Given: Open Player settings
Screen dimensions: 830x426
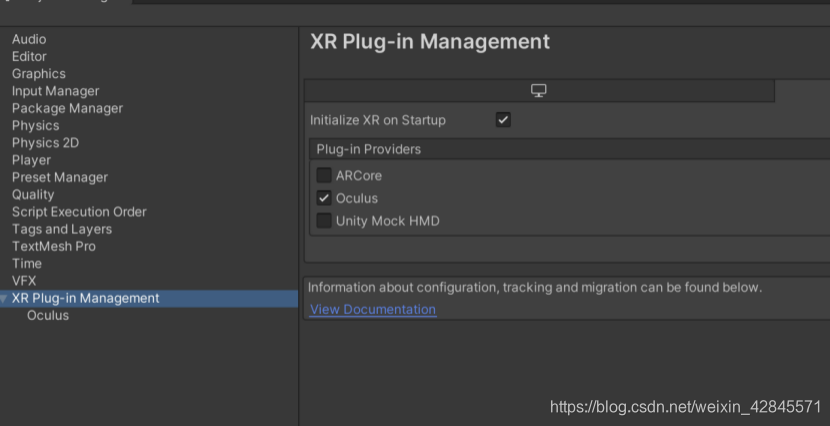Looking at the screenshot, I should (31, 160).
